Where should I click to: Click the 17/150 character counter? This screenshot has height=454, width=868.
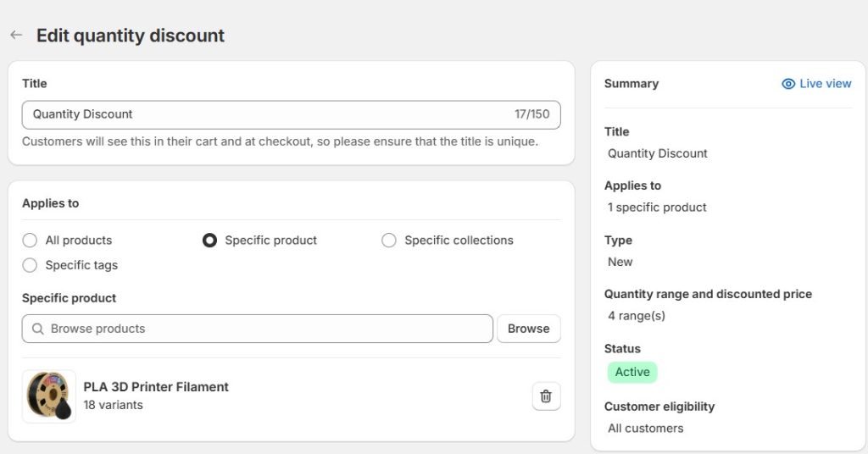[531, 114]
